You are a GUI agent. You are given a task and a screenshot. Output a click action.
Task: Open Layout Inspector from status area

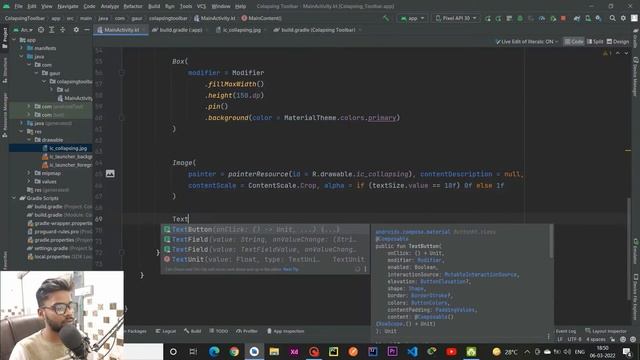(606, 331)
